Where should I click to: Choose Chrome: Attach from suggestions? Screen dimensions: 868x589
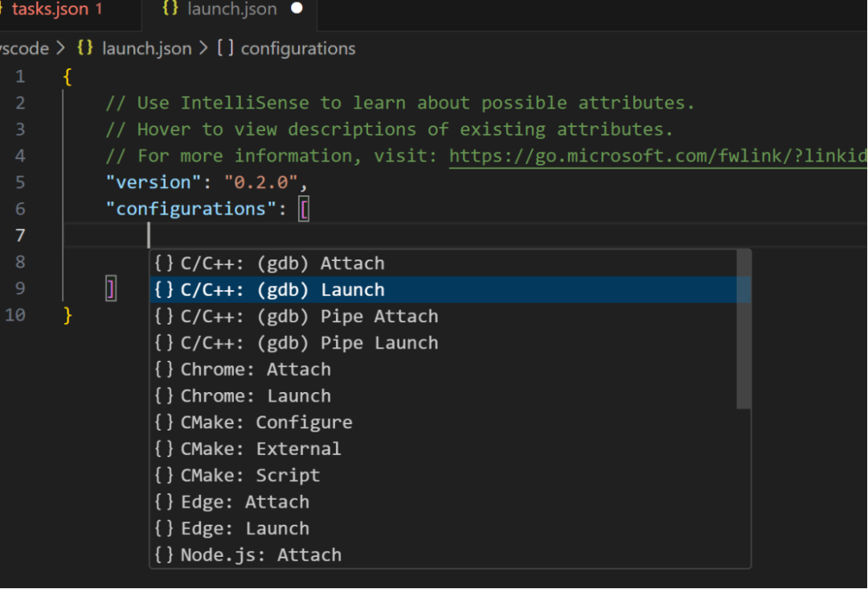pyautogui.click(x=444, y=370)
